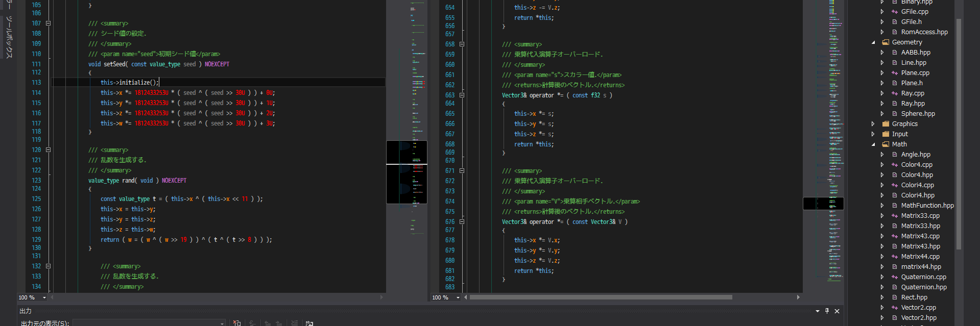Click the Geometry folder icon

(x=886, y=42)
